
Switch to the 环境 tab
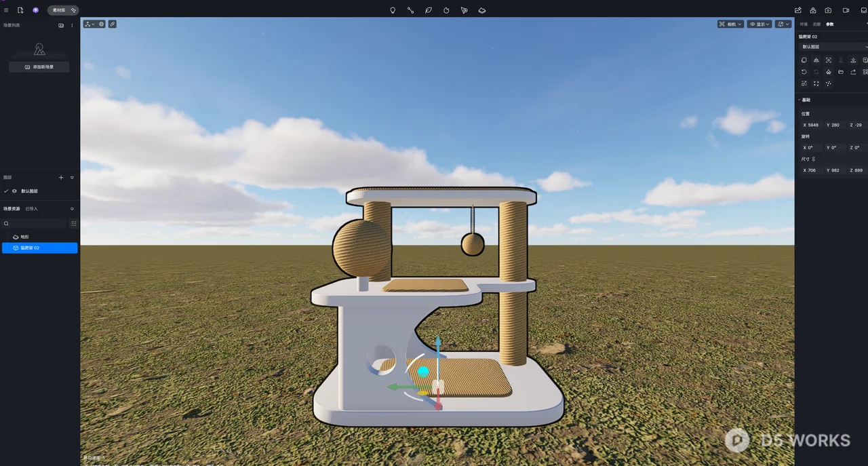(x=804, y=24)
